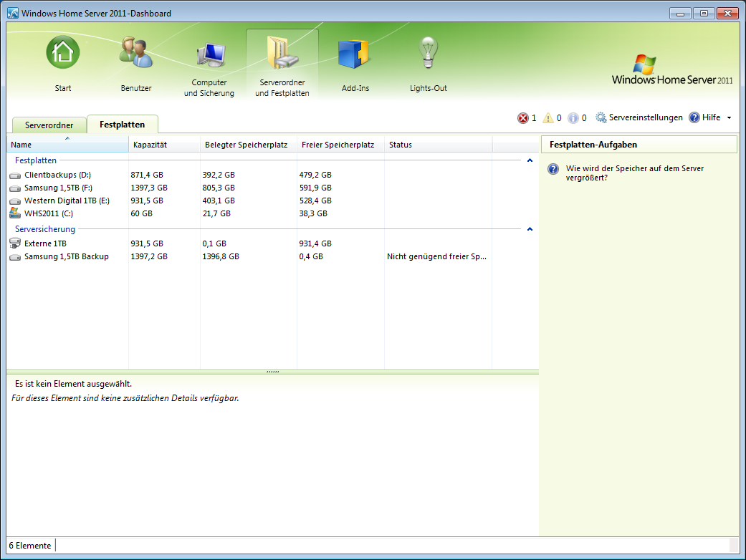Click the 528,4 GB free space value

point(315,201)
